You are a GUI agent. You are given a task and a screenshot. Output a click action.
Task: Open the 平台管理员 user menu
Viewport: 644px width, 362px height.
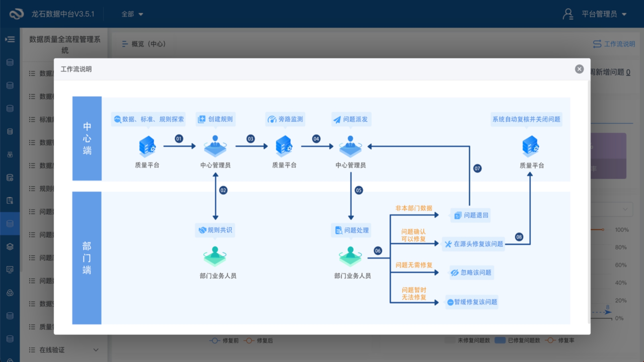595,14
